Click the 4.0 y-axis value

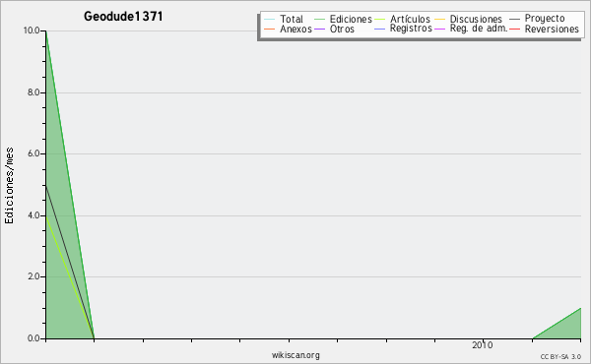[x=33, y=215]
